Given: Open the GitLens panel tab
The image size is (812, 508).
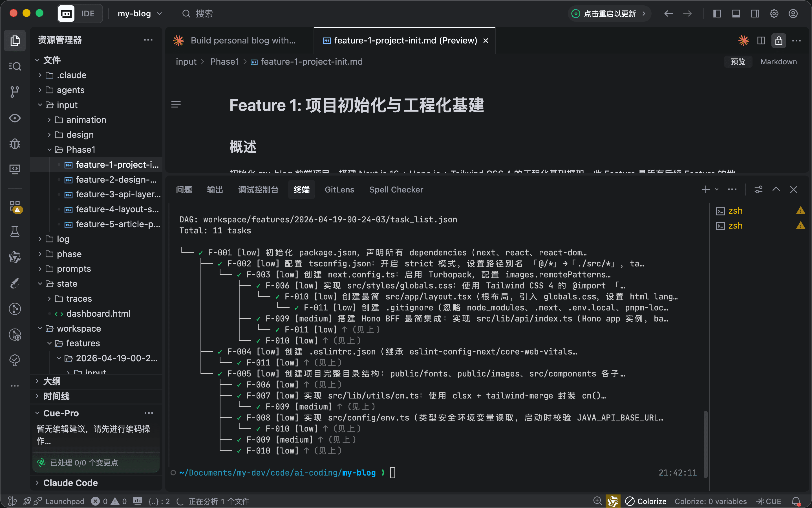Looking at the screenshot, I should pyautogui.click(x=339, y=189).
